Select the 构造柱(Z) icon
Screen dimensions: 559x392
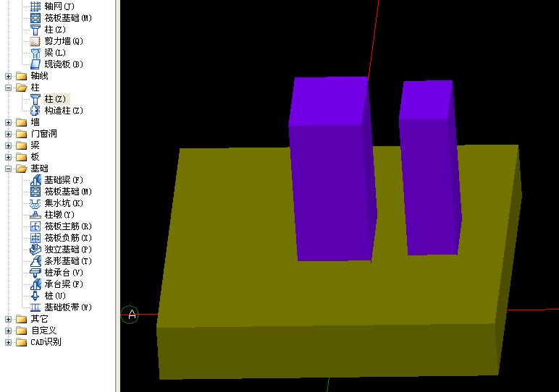pyautogui.click(x=35, y=111)
